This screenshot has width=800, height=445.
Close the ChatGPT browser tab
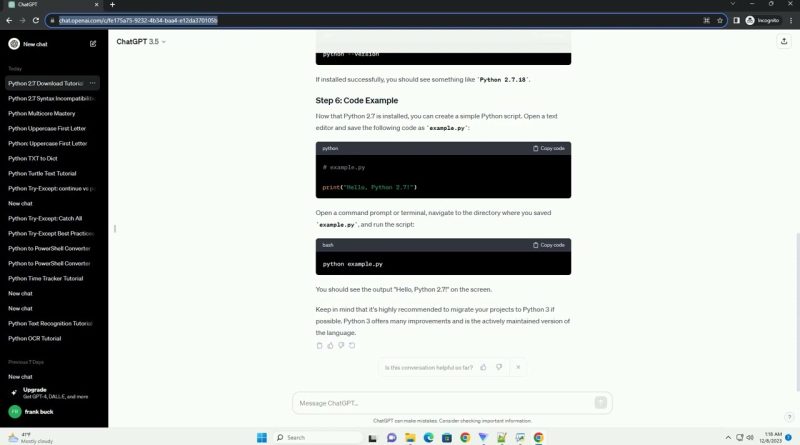pos(96,5)
